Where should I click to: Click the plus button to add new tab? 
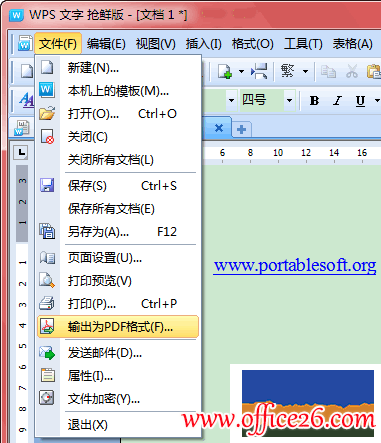(241, 129)
